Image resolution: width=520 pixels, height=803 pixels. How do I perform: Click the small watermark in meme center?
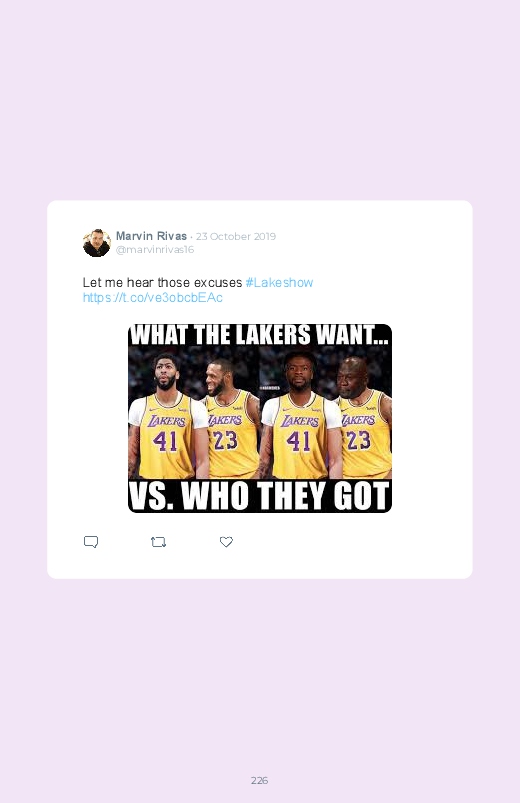(269, 388)
